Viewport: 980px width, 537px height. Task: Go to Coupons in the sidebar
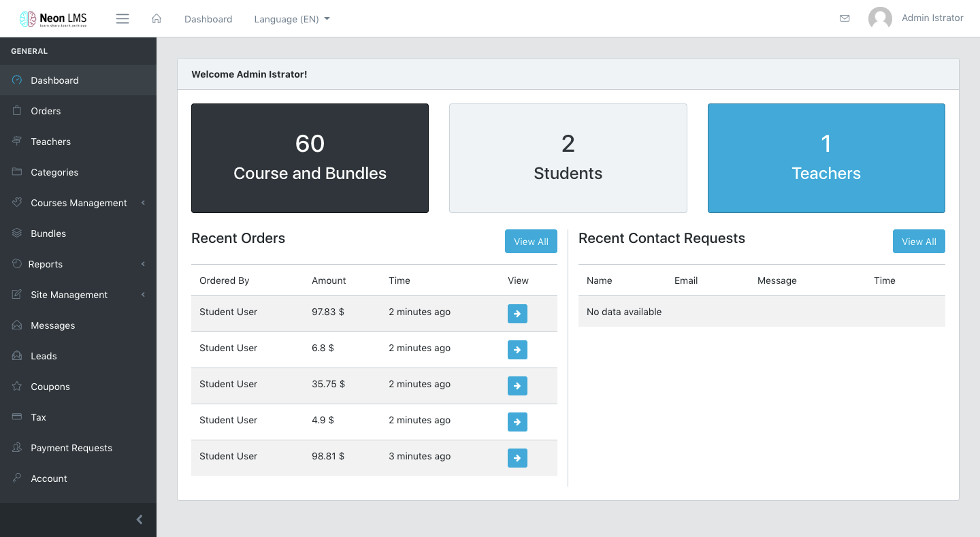click(x=50, y=387)
